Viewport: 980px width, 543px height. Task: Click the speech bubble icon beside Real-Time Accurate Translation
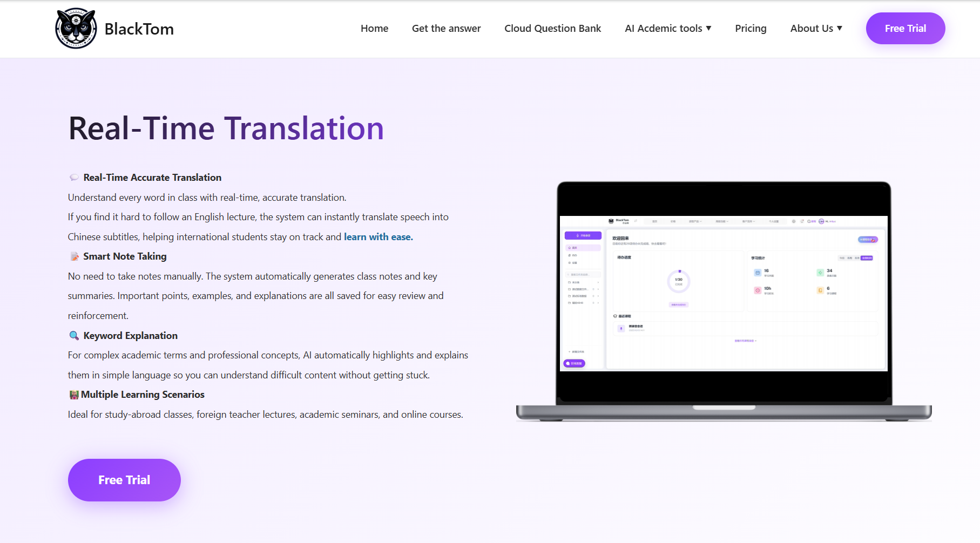point(74,178)
